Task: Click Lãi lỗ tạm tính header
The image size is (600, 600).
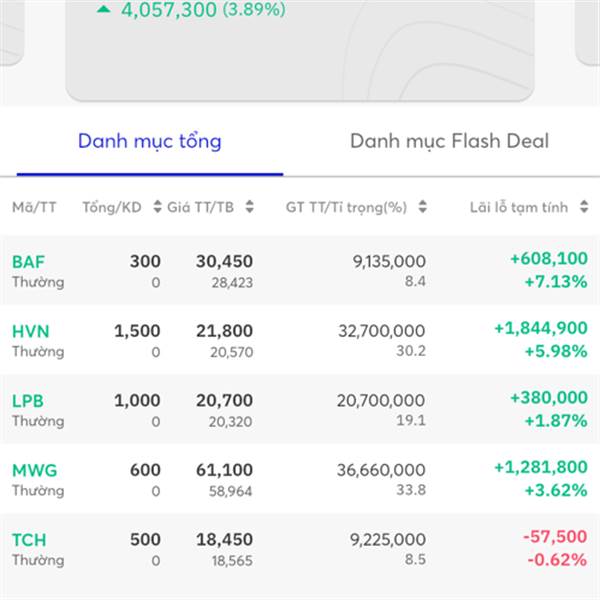Action: 518,207
